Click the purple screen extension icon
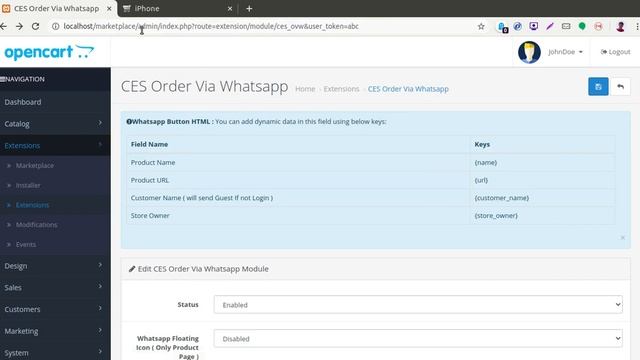Image resolution: width=640 pixels, height=360 pixels. [533, 27]
